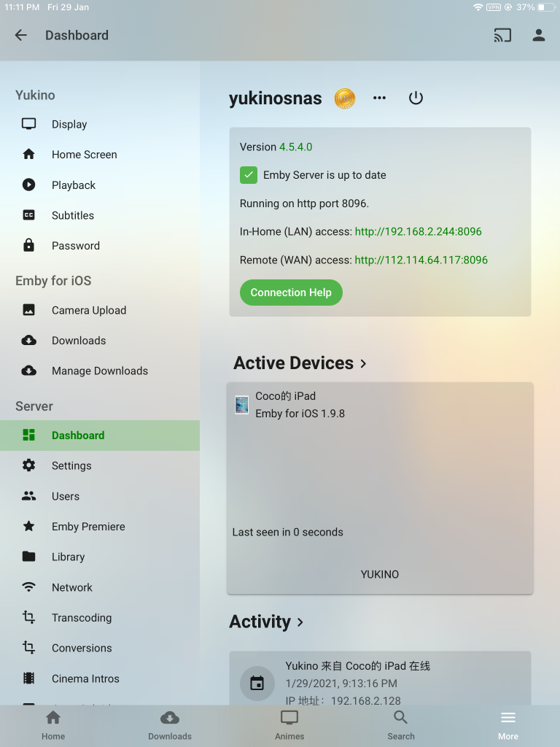Switch to the Home tab
560x747 pixels.
(x=53, y=726)
